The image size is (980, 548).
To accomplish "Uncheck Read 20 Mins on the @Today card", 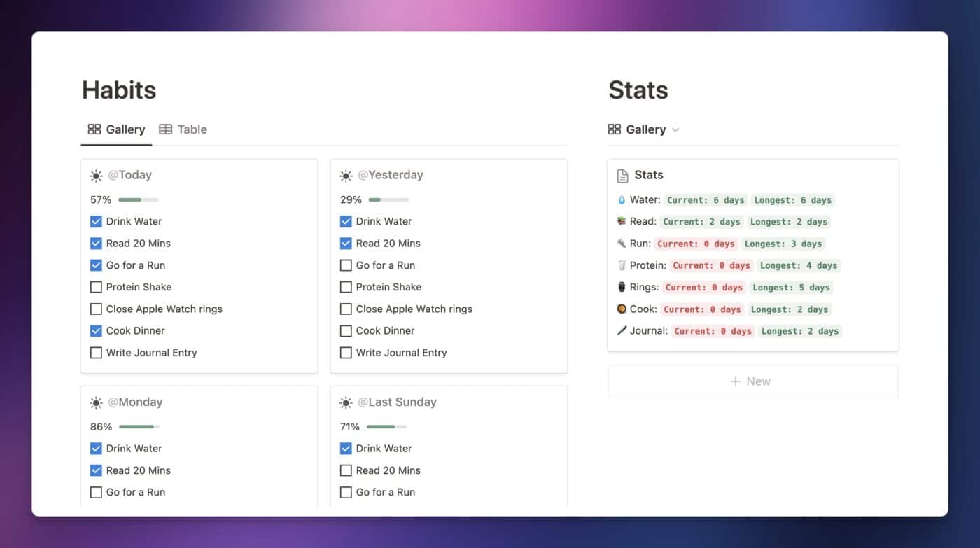I will point(96,244).
